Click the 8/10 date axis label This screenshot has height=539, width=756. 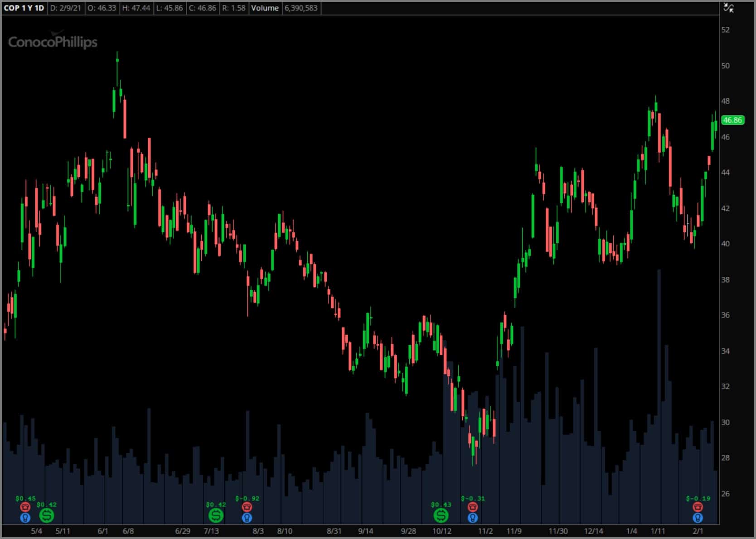click(285, 531)
